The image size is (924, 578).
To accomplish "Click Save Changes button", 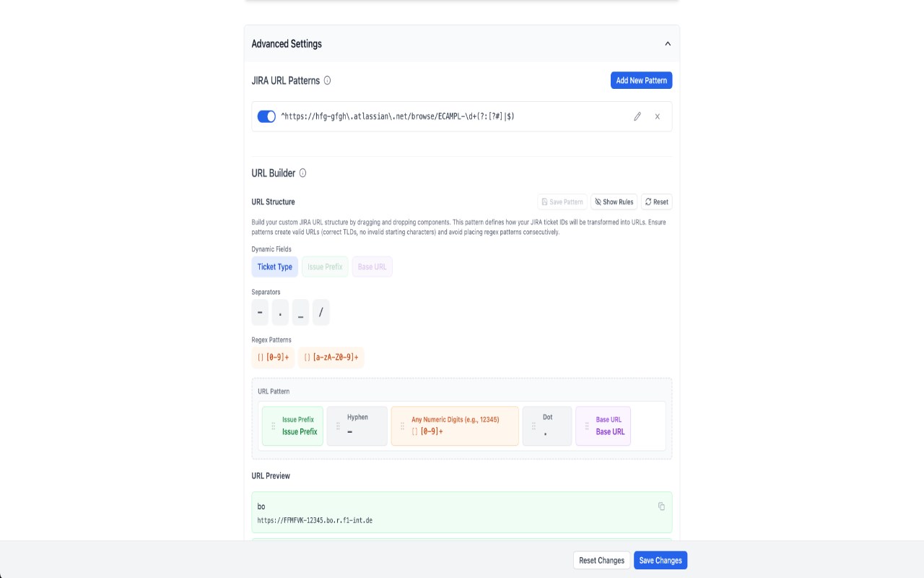I will [x=660, y=560].
